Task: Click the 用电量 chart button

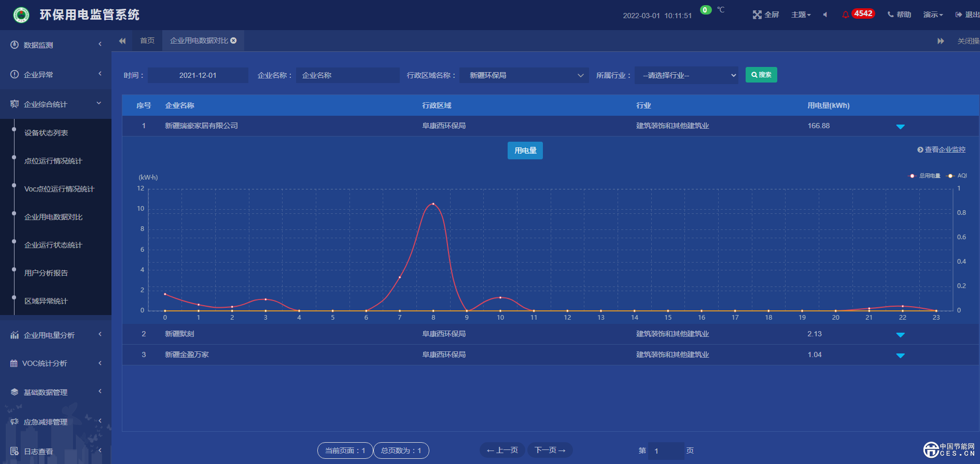Action: (525, 151)
